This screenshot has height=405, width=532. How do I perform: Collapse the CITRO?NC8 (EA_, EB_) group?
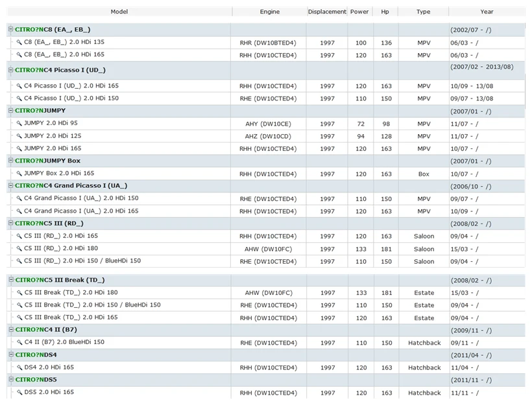tap(10, 29)
